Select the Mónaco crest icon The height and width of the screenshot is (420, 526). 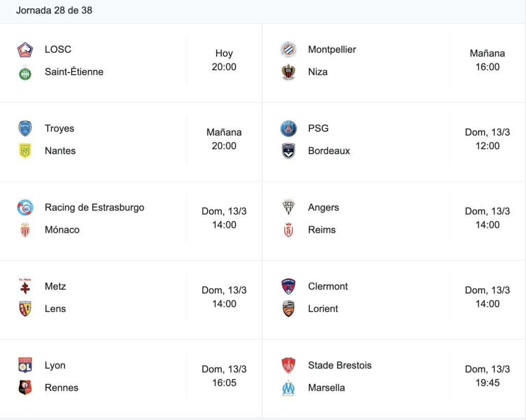(x=25, y=230)
